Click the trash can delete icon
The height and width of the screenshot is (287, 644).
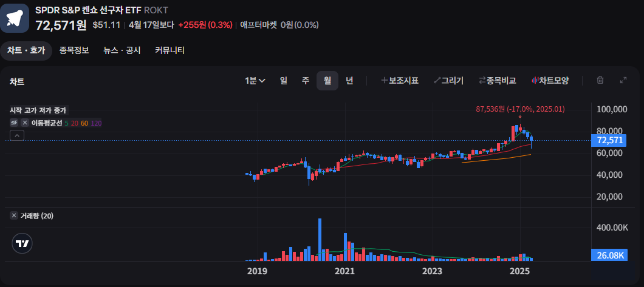[600, 80]
